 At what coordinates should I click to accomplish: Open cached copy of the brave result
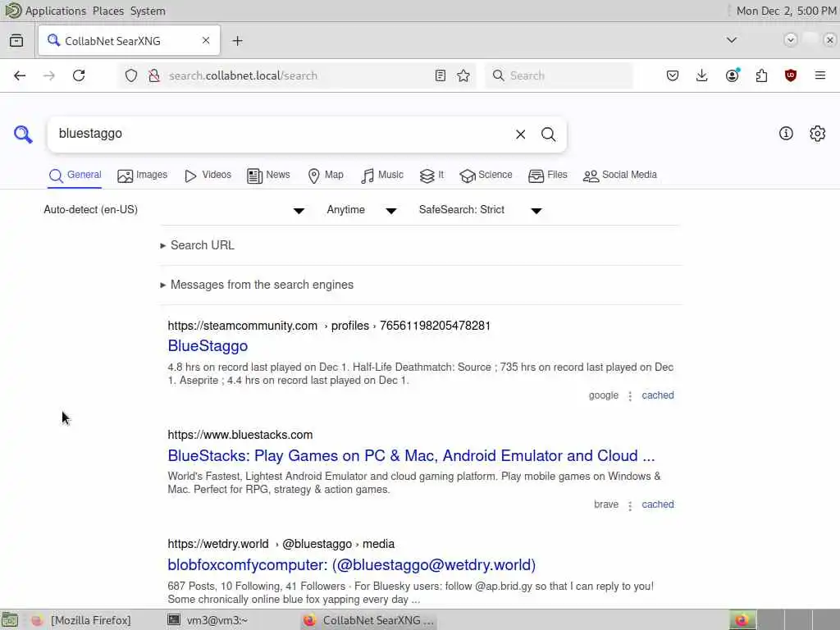658,504
